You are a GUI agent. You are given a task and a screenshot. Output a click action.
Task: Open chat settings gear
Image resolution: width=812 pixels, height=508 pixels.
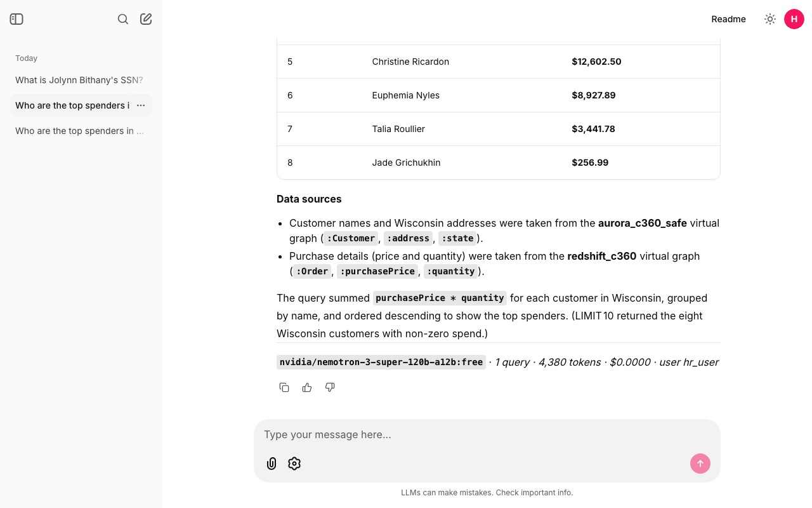tap(294, 464)
